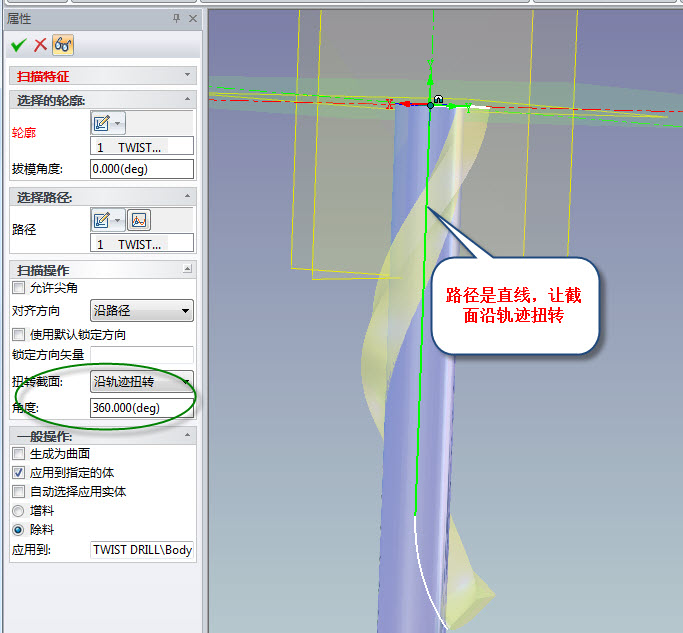Collapse the 一般操作 section
Image resolution: width=683 pixels, height=633 pixels.
click(x=187, y=436)
